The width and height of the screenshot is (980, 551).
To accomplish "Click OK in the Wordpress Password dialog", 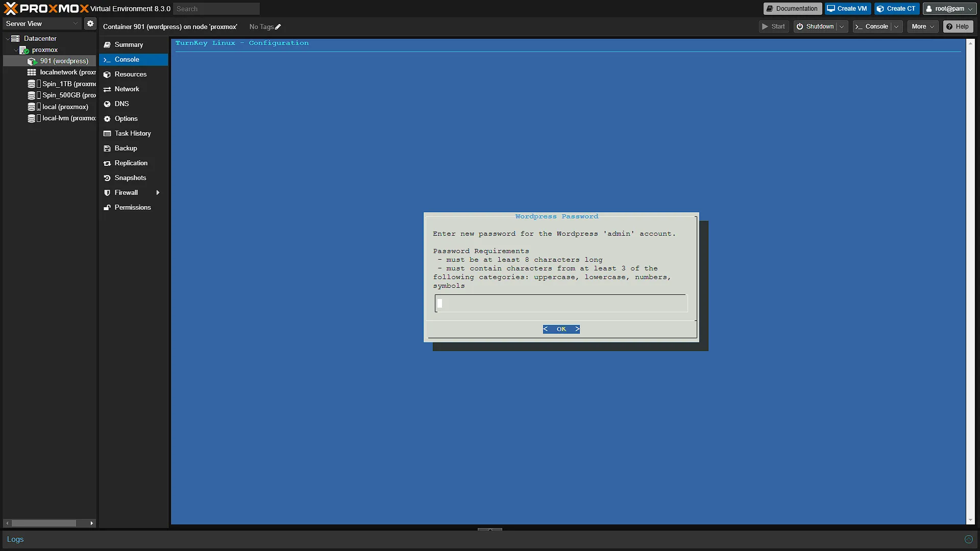I will click(561, 329).
